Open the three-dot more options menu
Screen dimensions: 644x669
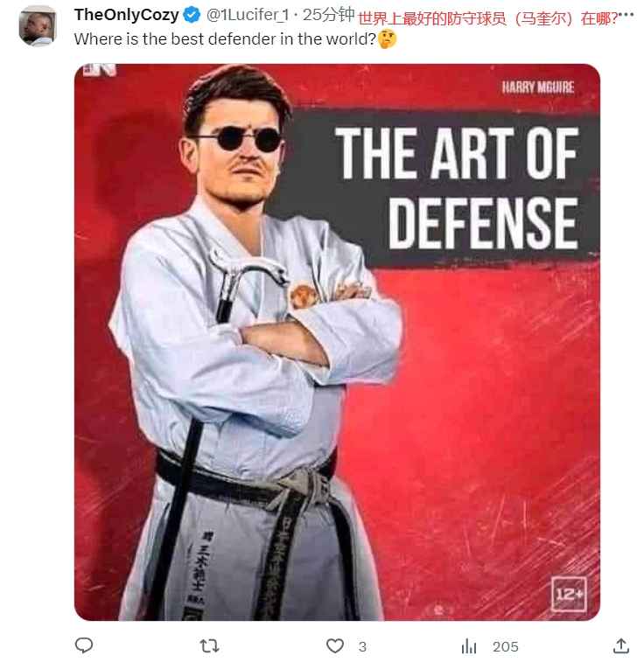pos(626,16)
